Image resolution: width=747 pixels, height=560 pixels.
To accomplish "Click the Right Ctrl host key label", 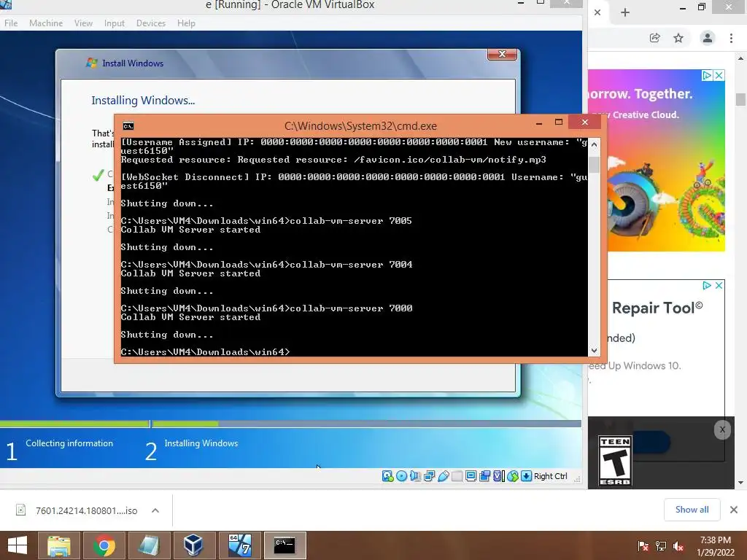I will pos(550,476).
